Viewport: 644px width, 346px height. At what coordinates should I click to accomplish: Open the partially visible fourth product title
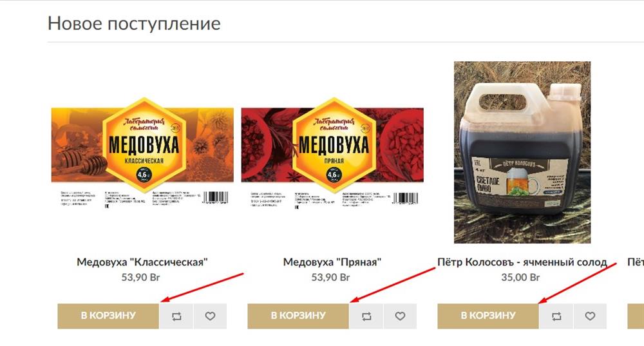[636, 262]
